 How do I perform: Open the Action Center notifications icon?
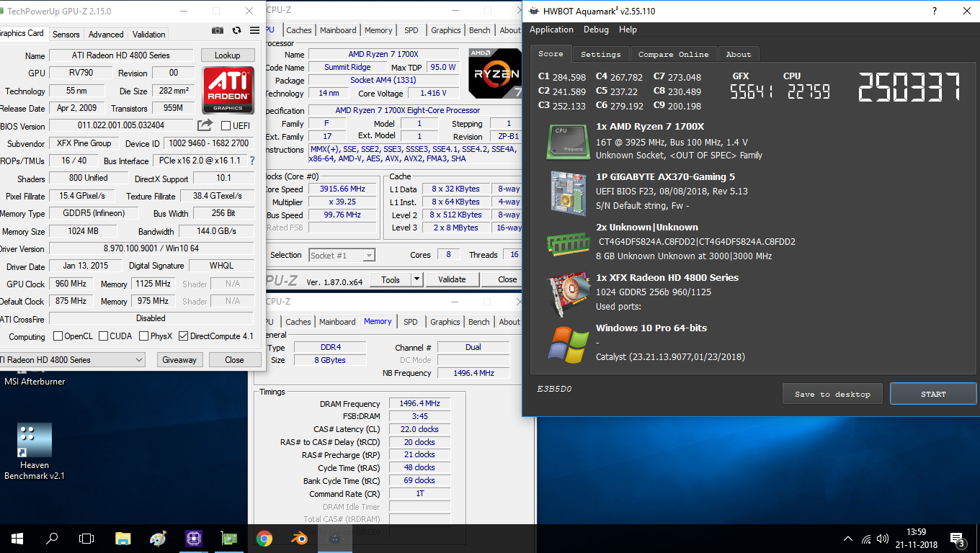[958, 539]
